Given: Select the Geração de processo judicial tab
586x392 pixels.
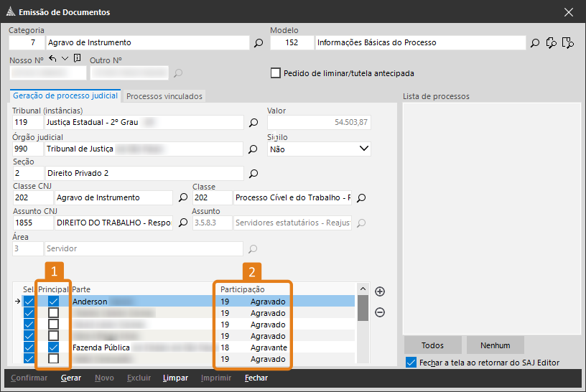Looking at the screenshot, I should pos(65,96).
